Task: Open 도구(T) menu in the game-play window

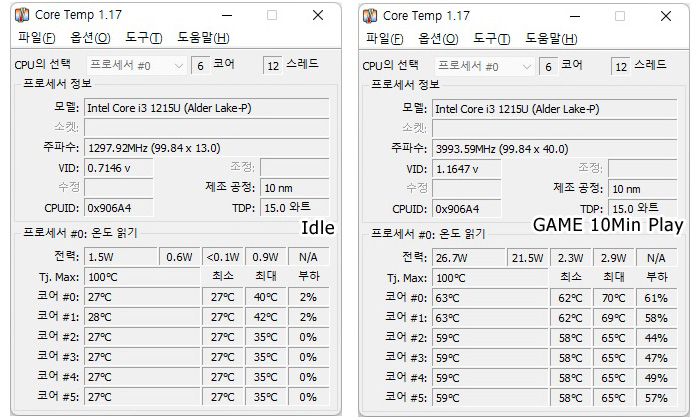Action: tap(492, 38)
